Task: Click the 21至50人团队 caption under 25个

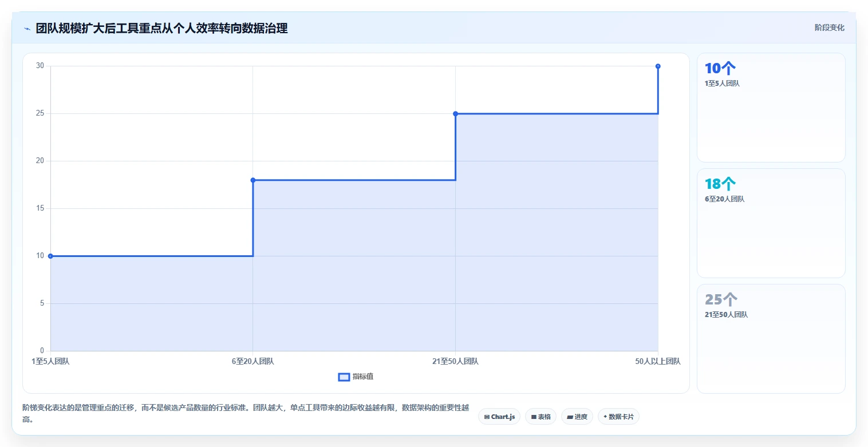Action: pyautogui.click(x=726, y=315)
